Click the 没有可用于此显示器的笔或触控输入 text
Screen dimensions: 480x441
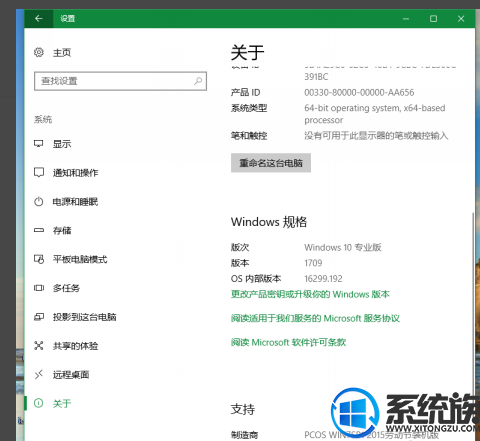click(x=376, y=136)
